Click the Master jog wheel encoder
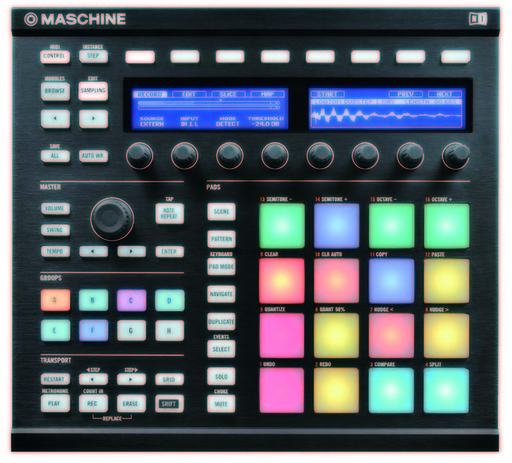This screenshot has width=512, height=463. point(112,219)
